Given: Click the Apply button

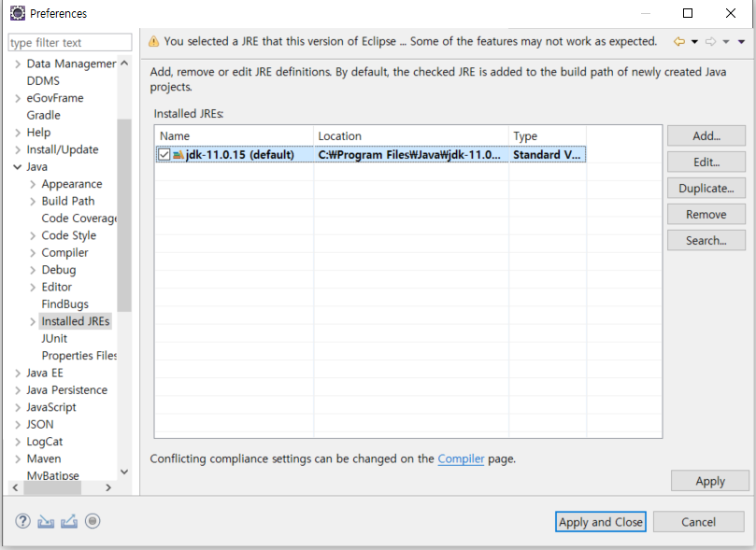Looking at the screenshot, I should pos(709,481).
